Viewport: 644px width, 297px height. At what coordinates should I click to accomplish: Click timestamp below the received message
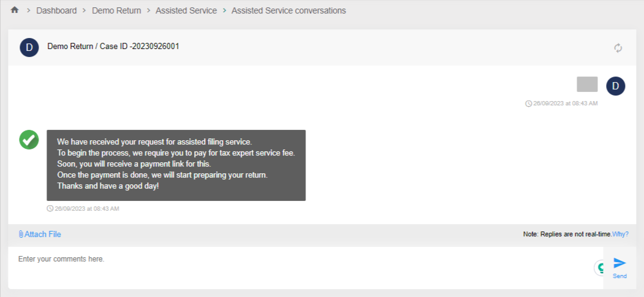point(86,208)
